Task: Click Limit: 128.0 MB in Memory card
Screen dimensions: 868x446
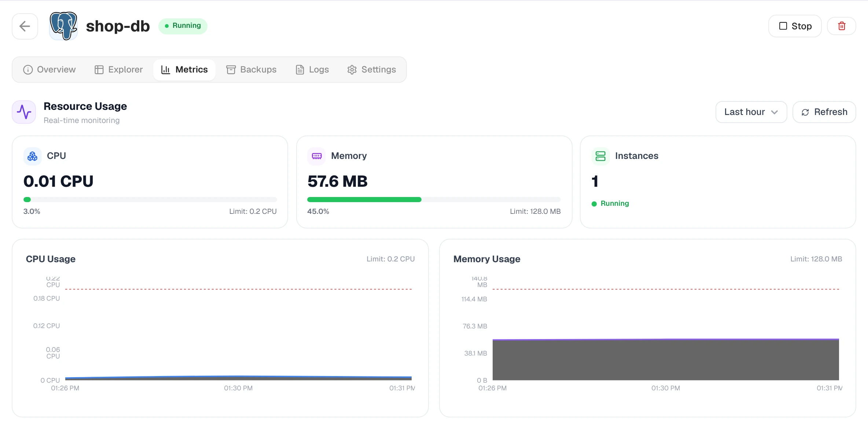Action: 535,211
